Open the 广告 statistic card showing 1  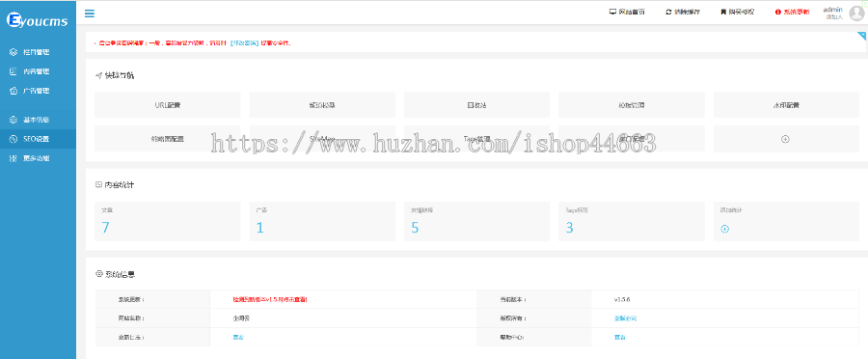click(322, 221)
